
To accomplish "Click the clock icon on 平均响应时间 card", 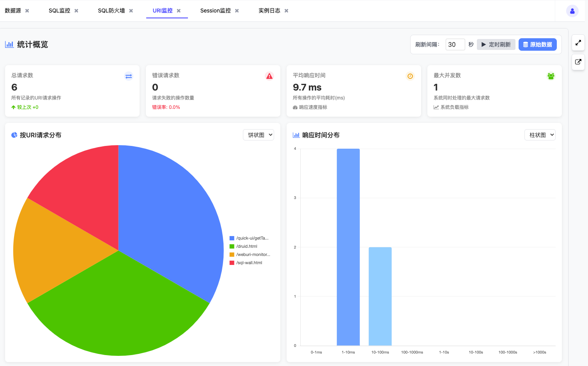I will tap(410, 76).
